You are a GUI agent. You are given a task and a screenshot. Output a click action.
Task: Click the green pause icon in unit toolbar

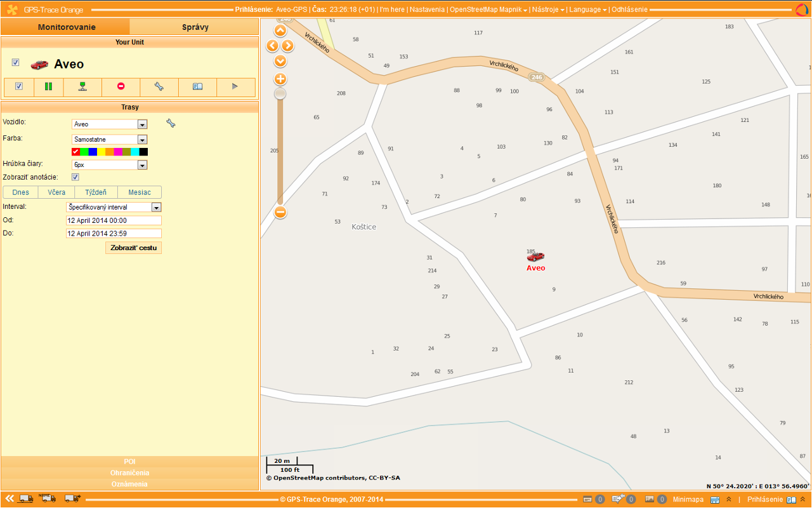(x=48, y=86)
